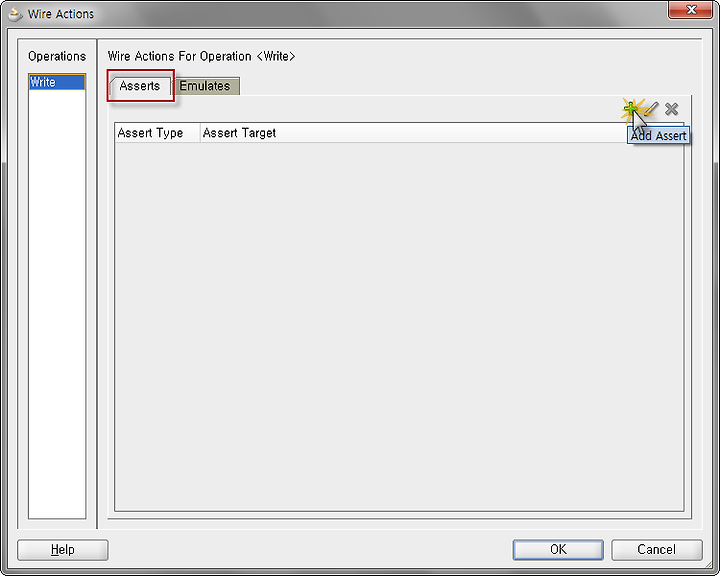The image size is (720, 576).
Task: Click the green plus Add Assert icon
Action: pyautogui.click(x=631, y=109)
